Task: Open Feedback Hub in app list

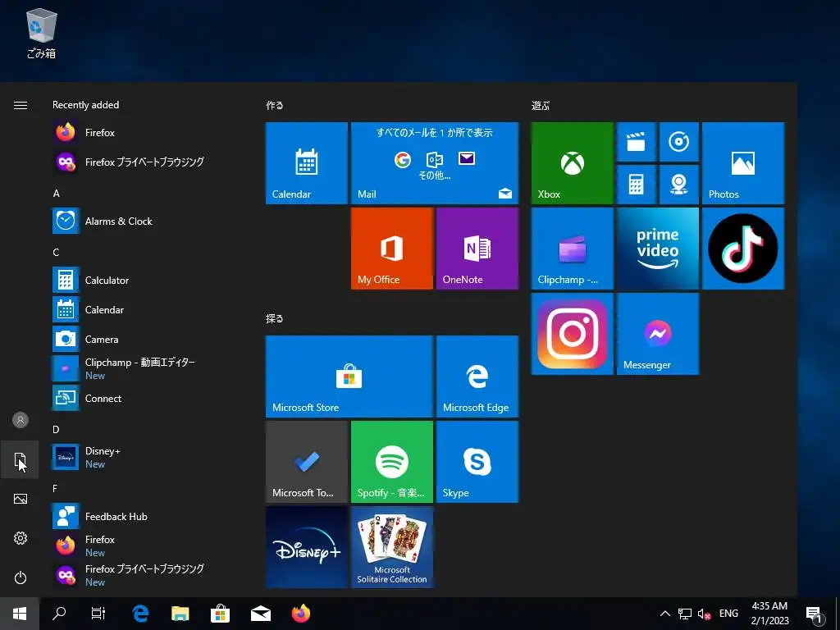Action: [149, 517]
